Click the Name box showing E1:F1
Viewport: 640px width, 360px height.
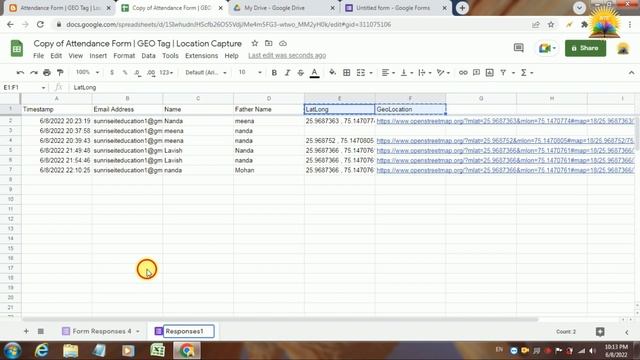(x=24, y=87)
